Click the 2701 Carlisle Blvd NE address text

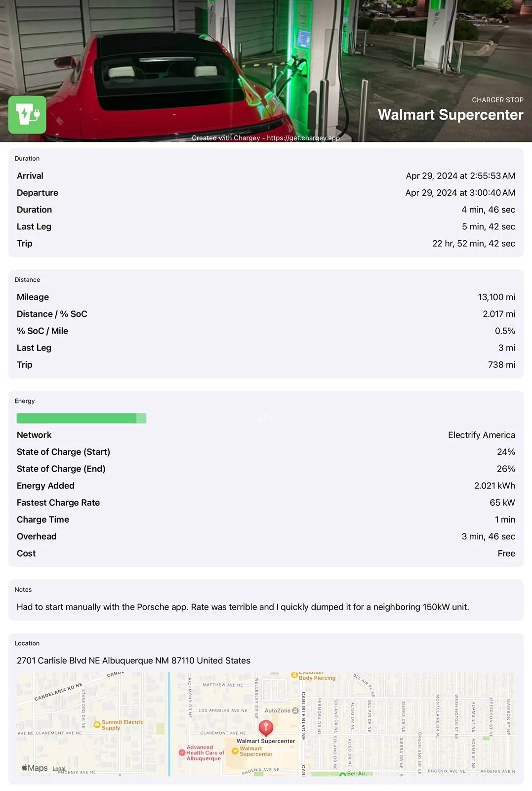coord(133,660)
